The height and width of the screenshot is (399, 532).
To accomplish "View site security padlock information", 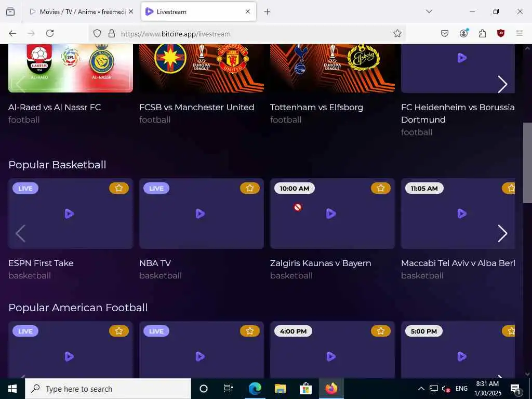I will (x=111, y=33).
